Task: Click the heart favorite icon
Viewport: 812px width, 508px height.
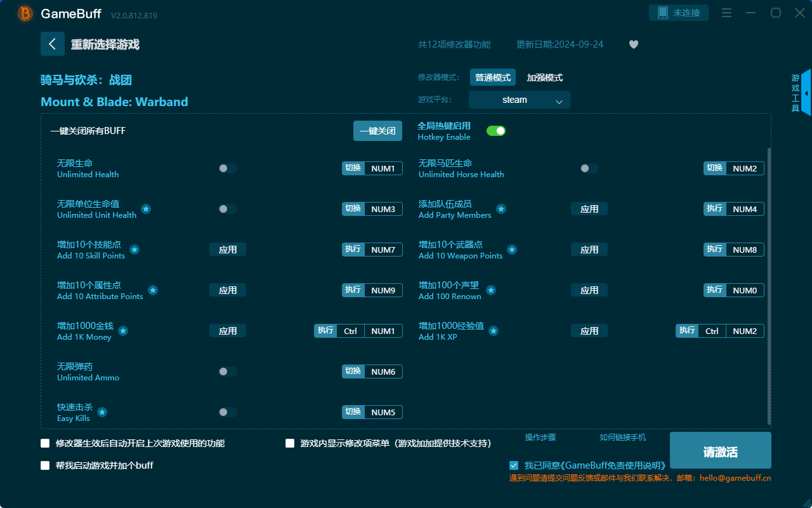Action: (633, 44)
